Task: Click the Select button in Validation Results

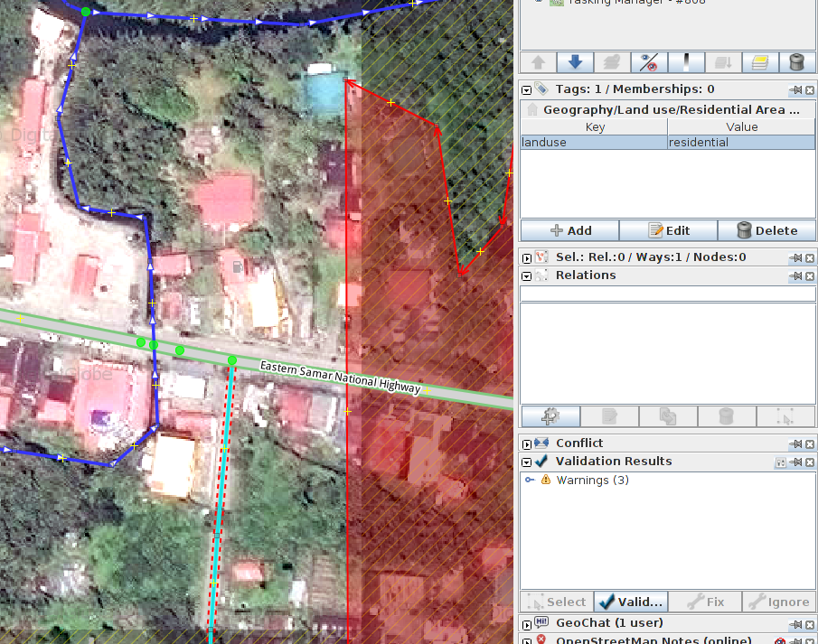Action: 557,602
